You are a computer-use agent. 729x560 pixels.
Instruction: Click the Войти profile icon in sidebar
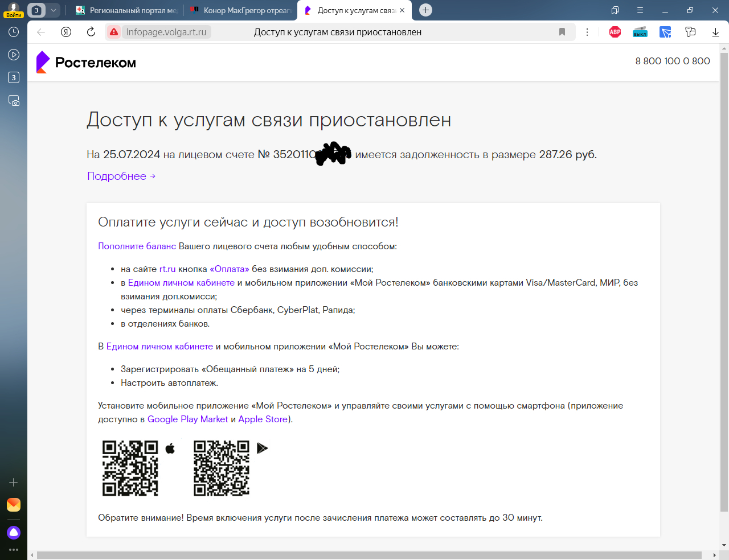click(14, 10)
